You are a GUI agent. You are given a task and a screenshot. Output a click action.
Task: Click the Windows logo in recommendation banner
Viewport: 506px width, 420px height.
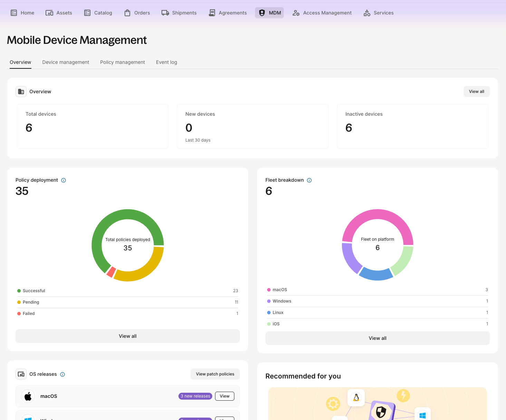pyautogui.click(x=422, y=415)
